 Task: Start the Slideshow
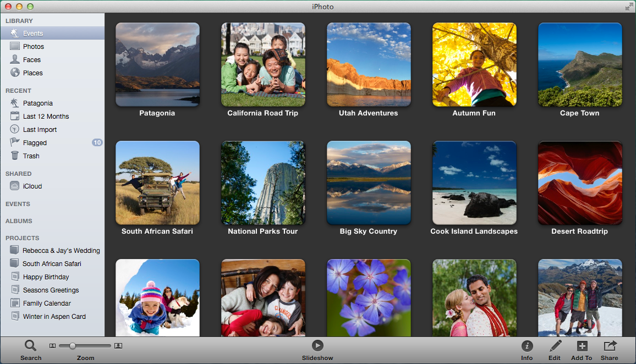(x=317, y=345)
